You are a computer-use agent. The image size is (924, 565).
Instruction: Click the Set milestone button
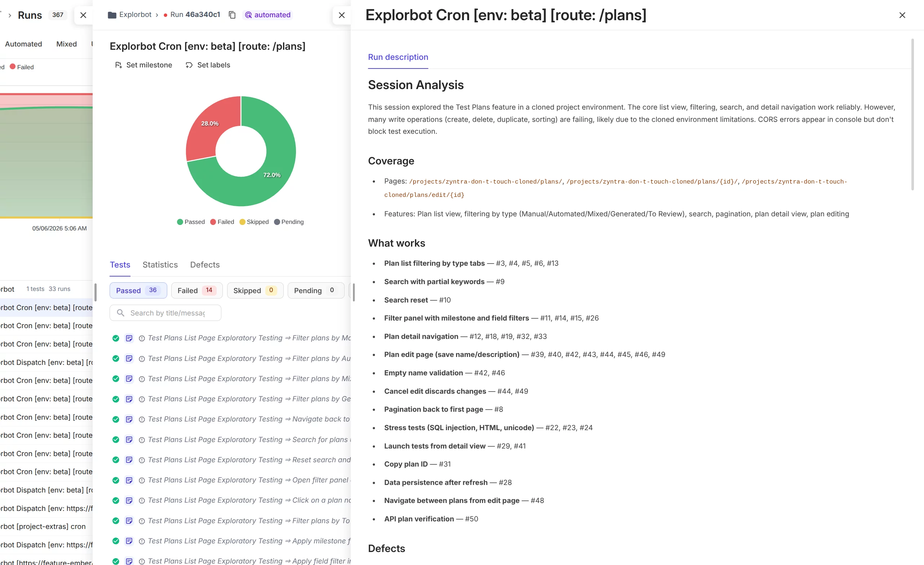pyautogui.click(x=143, y=65)
